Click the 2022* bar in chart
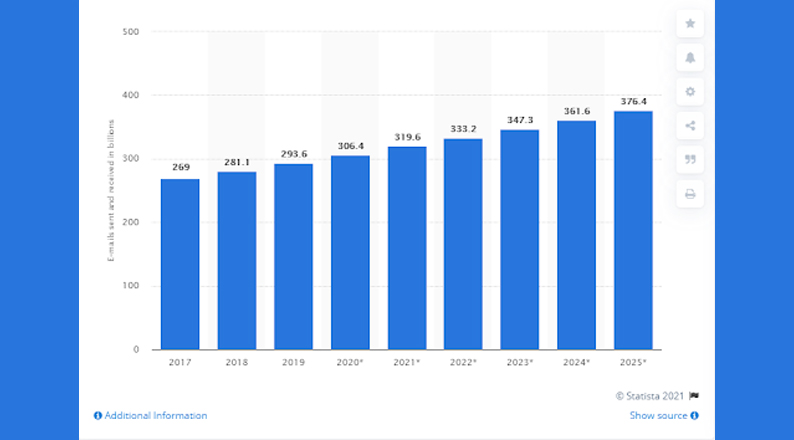This screenshot has width=794, height=440. (463, 244)
